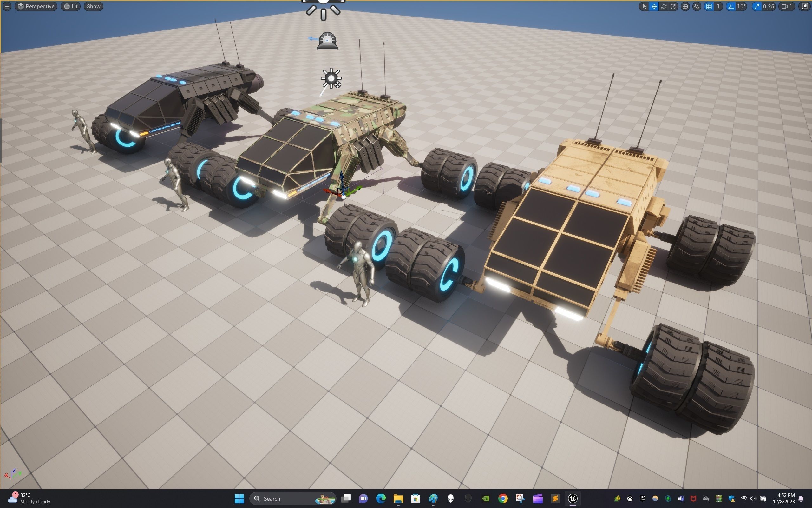Maximize or restore the viewport
This screenshot has width=812, height=508.
click(x=805, y=6)
